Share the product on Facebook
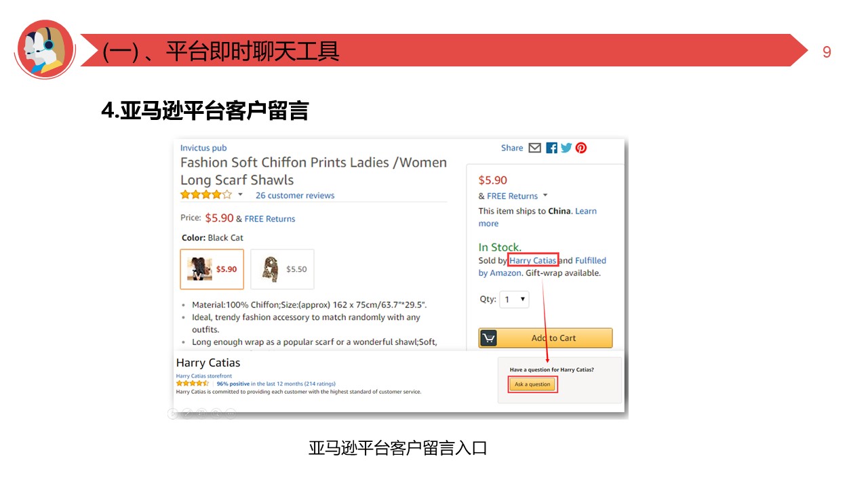Screen dimensions: 868x488 pos(551,148)
